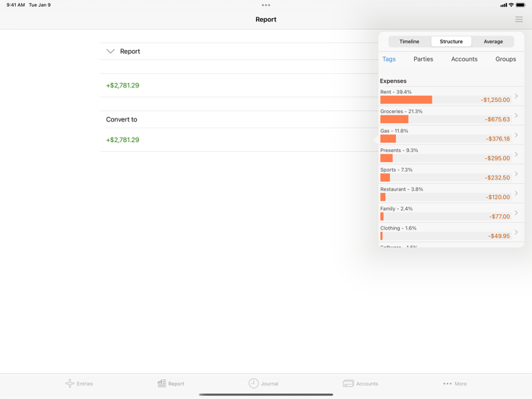532x399 pixels.
Task: Switch to Parties tab
Action: click(423, 59)
